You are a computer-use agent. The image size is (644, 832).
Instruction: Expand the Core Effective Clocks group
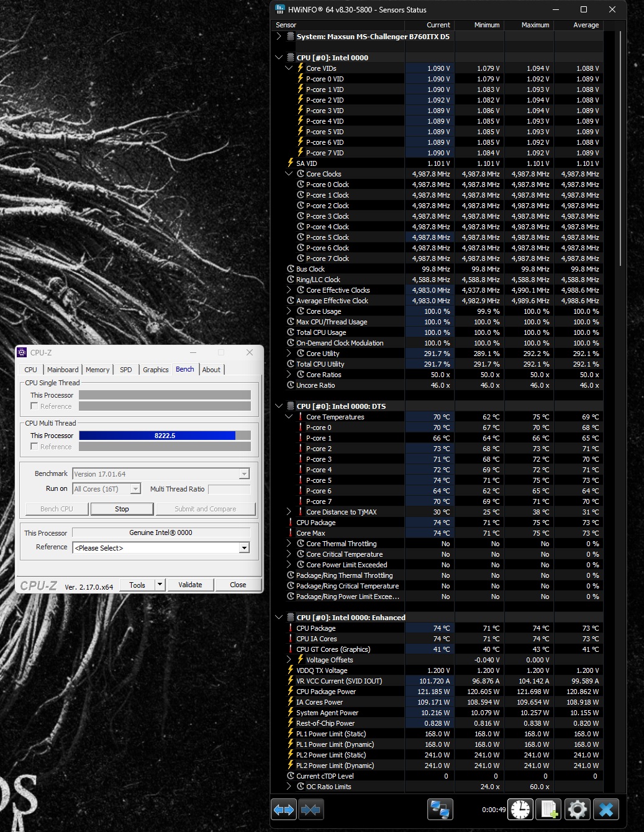tap(289, 290)
